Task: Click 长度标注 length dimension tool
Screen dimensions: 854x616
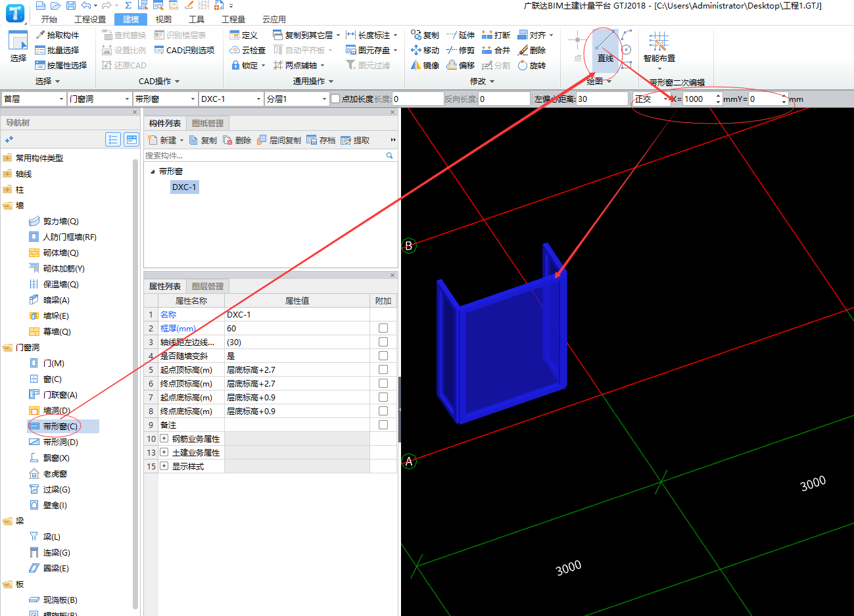Action: (x=371, y=35)
